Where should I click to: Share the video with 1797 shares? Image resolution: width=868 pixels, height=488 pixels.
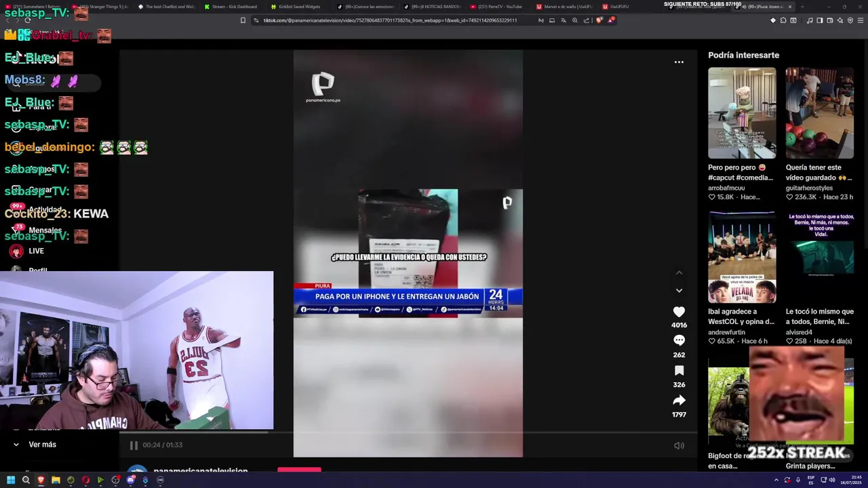pos(679,401)
